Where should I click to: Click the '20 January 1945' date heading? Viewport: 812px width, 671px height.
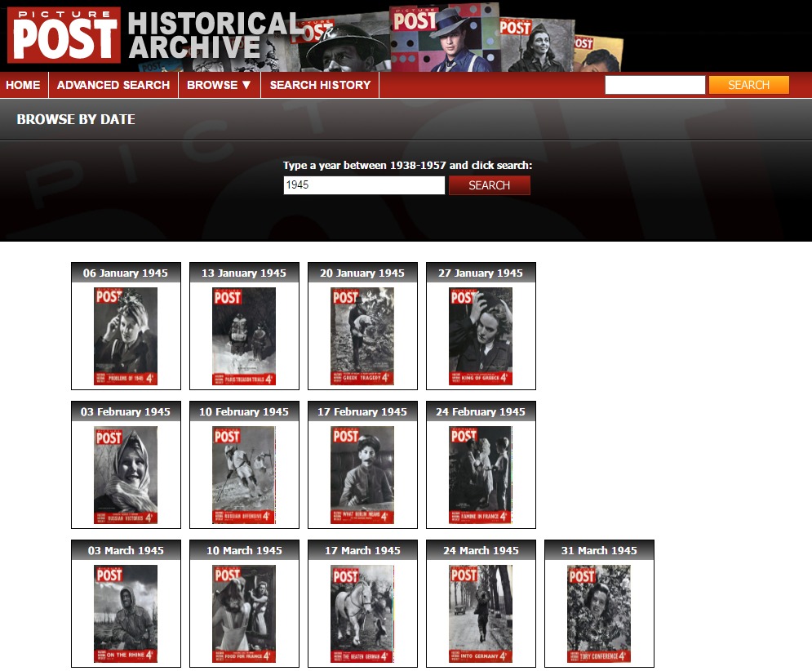point(362,273)
